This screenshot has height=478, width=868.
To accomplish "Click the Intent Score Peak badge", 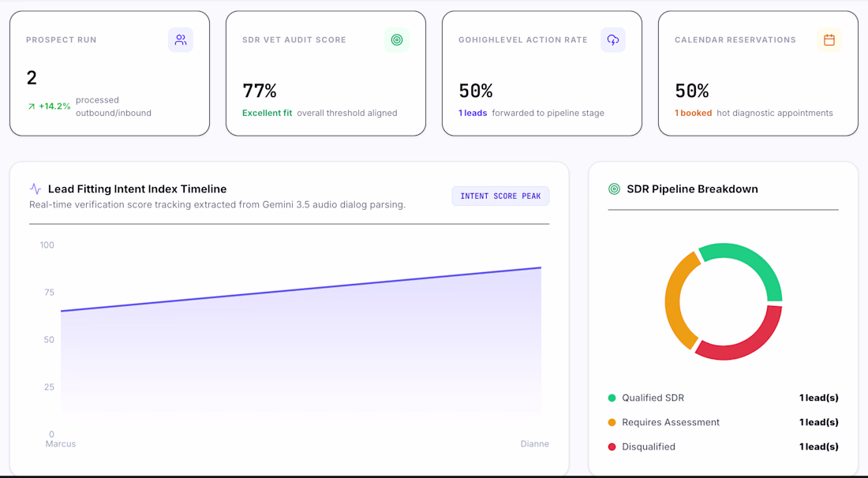I will click(500, 196).
